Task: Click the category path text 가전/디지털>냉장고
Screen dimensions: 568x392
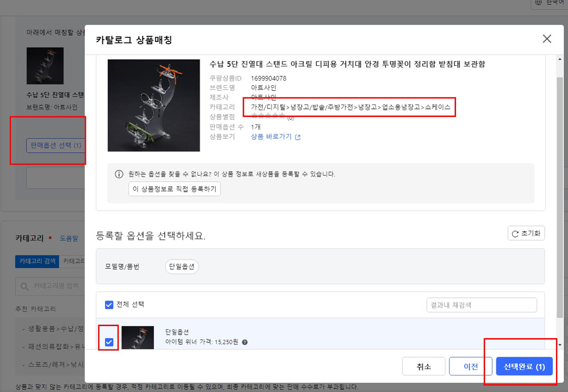Action: click(x=350, y=107)
